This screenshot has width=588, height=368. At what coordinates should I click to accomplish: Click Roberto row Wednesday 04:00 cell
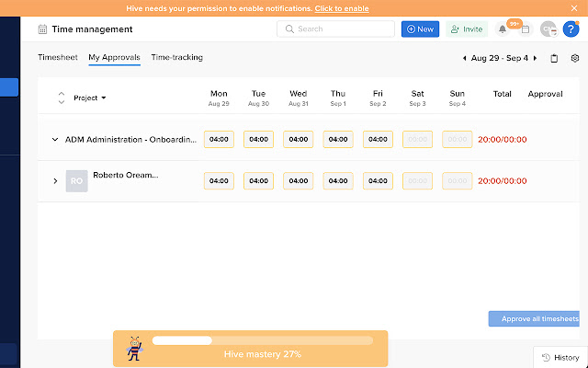click(299, 181)
